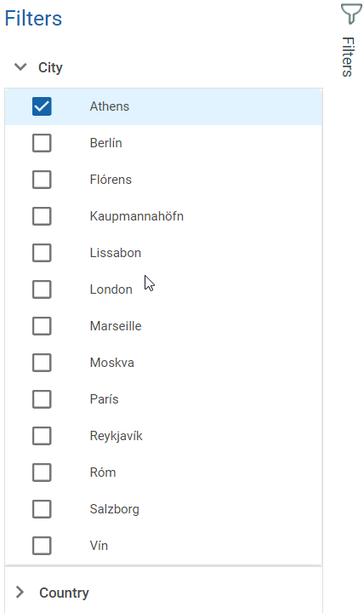Check the Moskva checkbox
The width and height of the screenshot is (364, 613).
point(42,363)
